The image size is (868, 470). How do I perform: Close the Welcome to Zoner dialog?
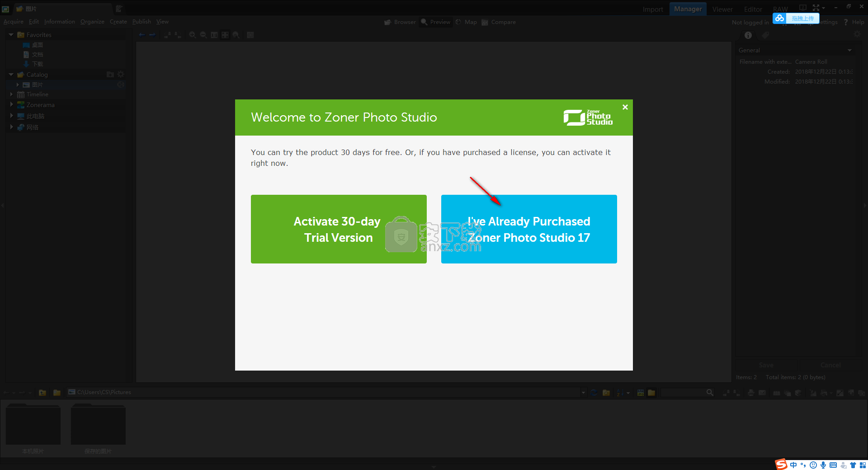pos(625,107)
